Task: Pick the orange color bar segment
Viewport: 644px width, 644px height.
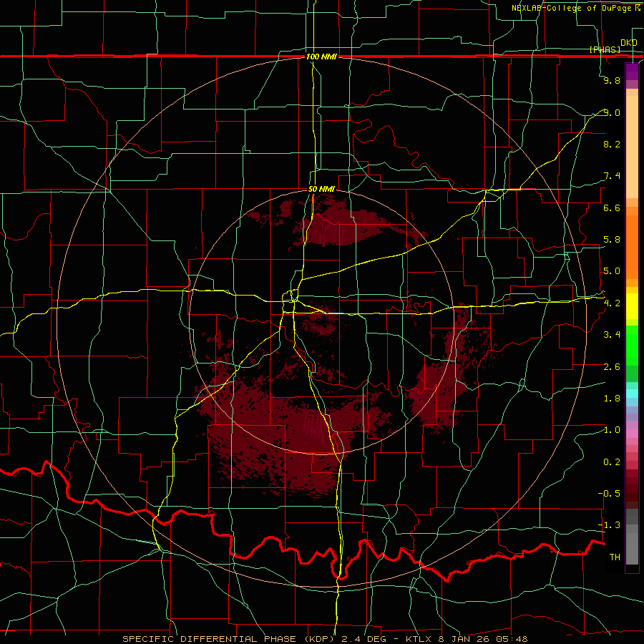Action: click(632, 247)
